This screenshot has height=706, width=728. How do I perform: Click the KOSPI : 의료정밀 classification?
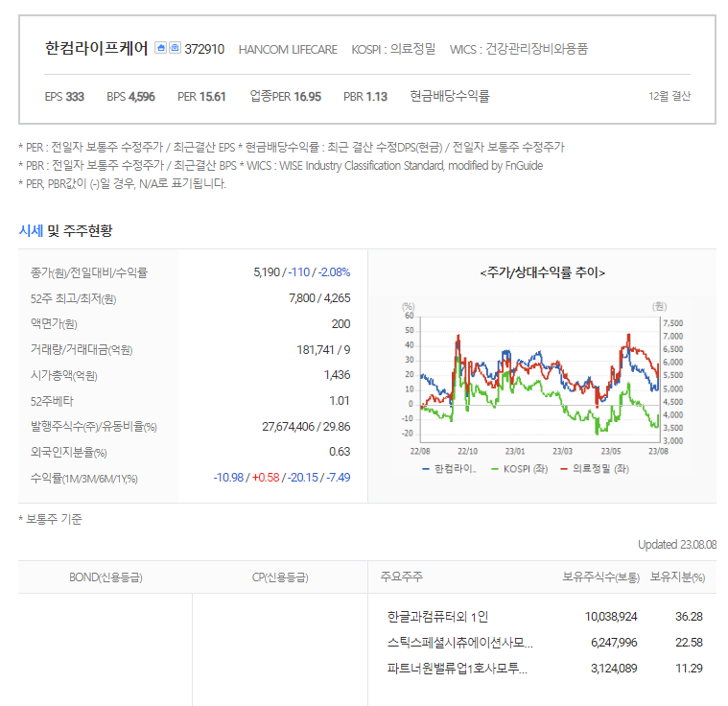pos(393,49)
